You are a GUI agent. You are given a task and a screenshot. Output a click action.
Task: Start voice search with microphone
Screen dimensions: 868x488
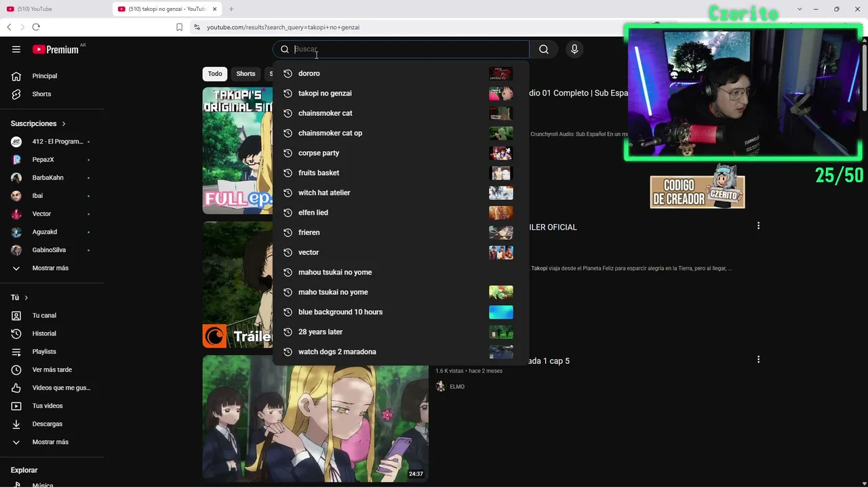click(x=574, y=49)
